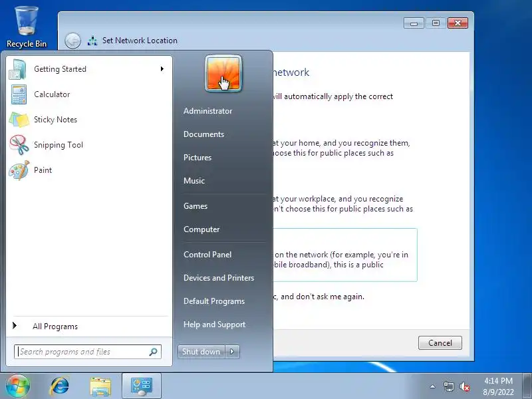Click the taskbar clock showing 4:14 PM

click(498, 386)
